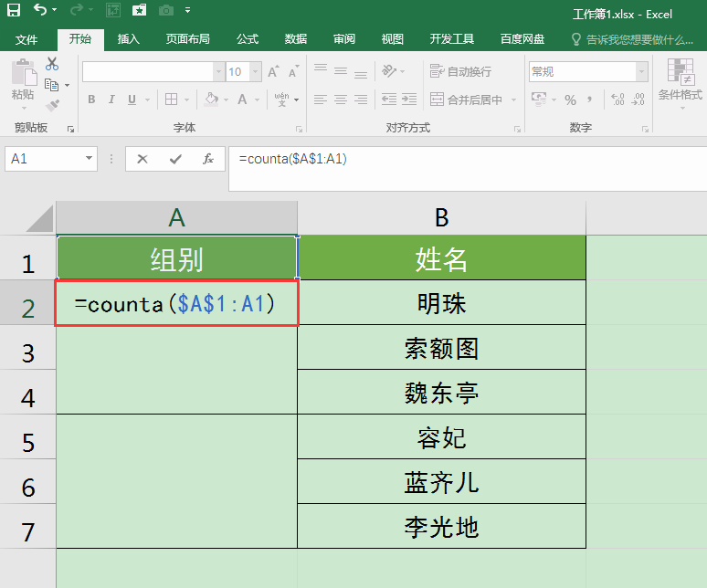Click the Select All corner triangle
Viewport: 707px width, 588px height.
click(39, 218)
